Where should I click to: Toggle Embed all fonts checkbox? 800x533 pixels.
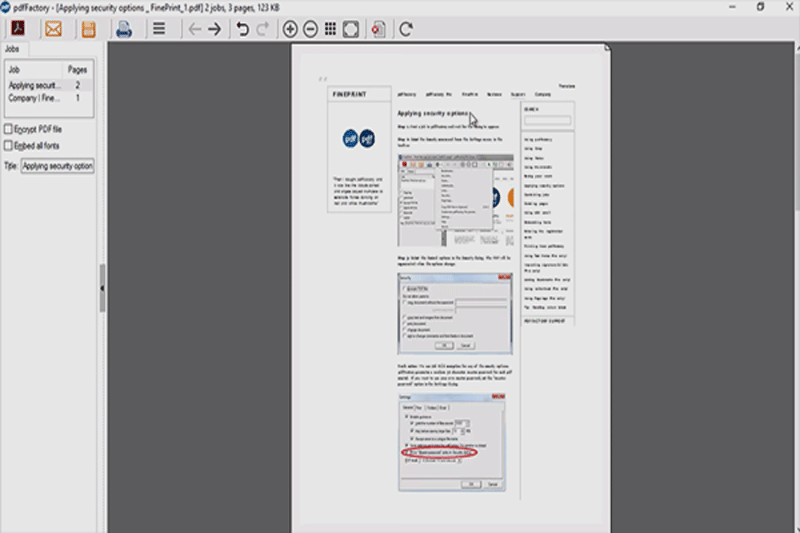pos(9,146)
